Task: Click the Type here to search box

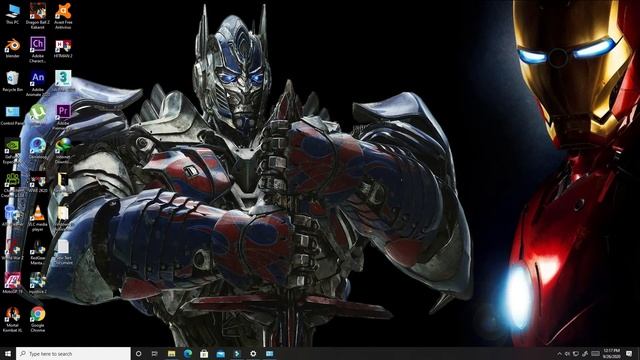Action: coord(73,353)
